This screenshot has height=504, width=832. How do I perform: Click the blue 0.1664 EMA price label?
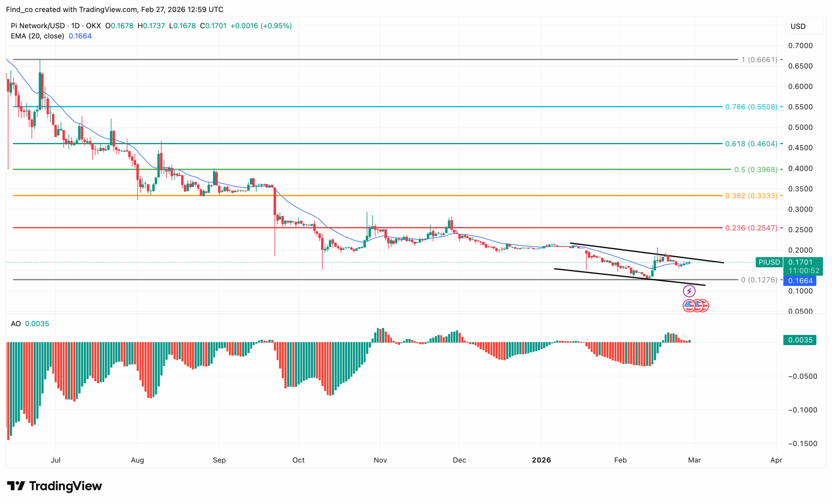pos(800,281)
